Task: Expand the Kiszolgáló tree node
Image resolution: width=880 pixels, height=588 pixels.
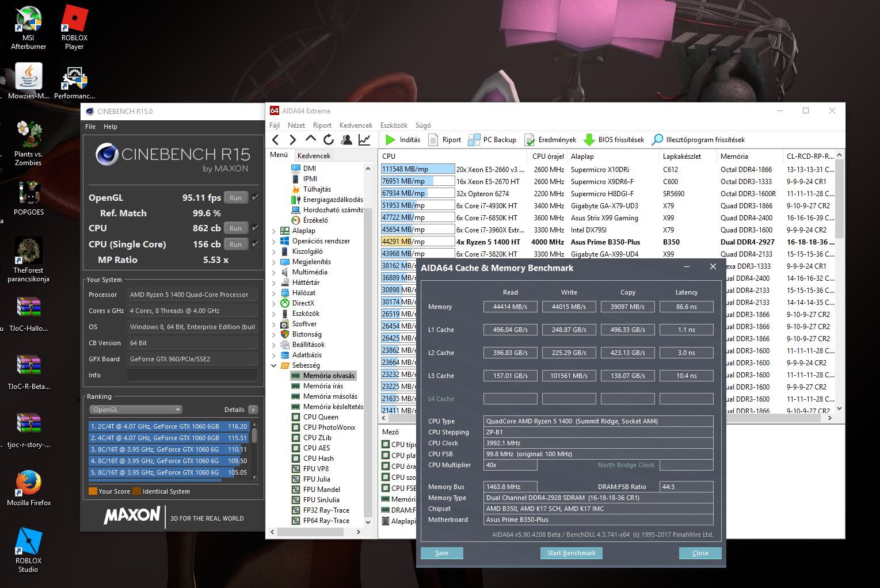Action: point(273,251)
